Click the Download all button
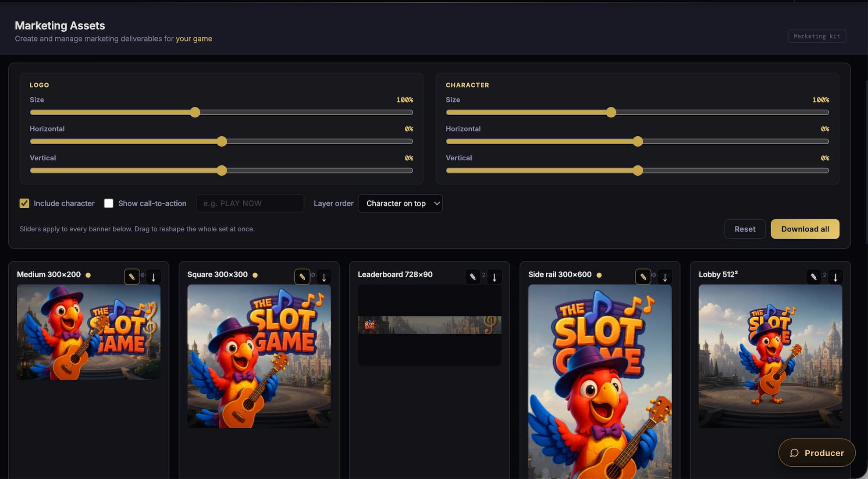This screenshot has height=479, width=868. tap(805, 229)
